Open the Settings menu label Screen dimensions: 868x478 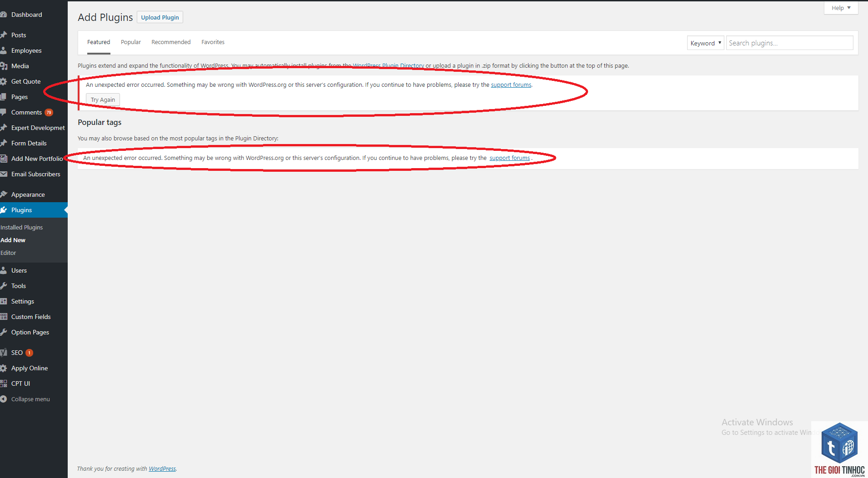23,301
